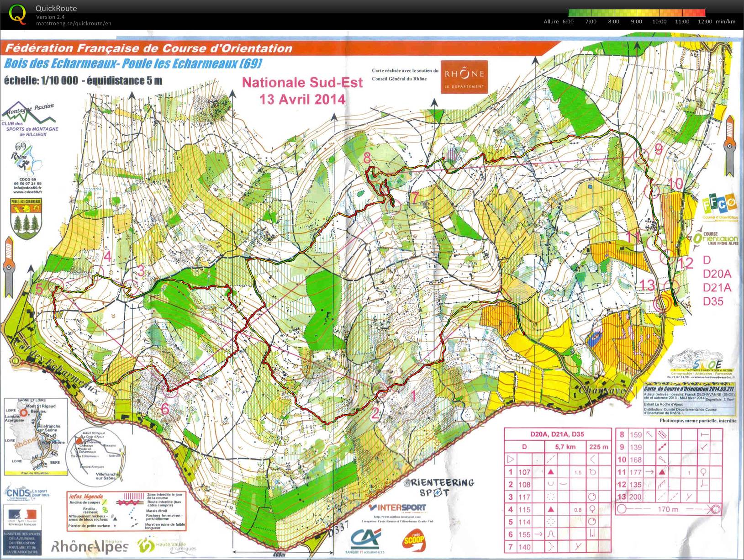
Task: Click control code 200 in the description table
Action: 635,497
